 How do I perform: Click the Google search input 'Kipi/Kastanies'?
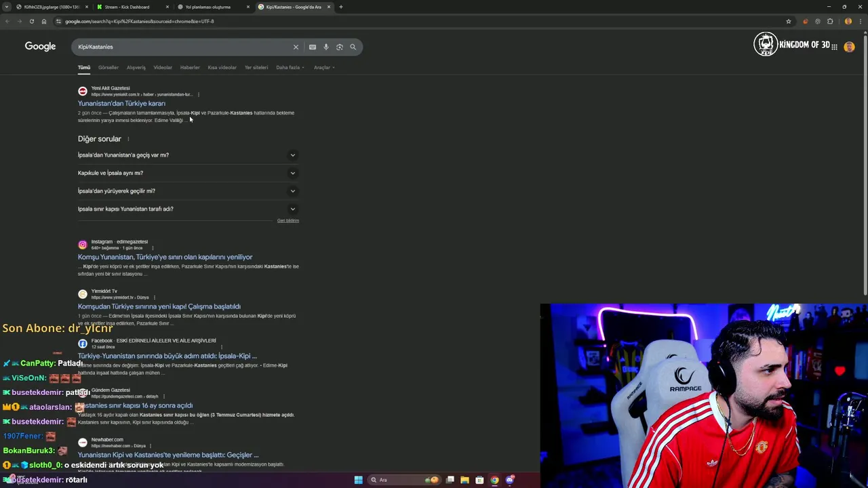point(183,47)
